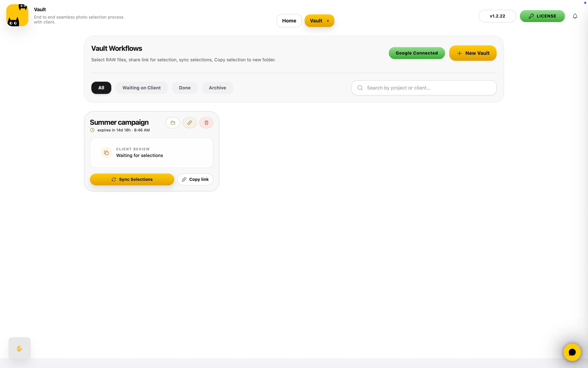The height and width of the screenshot is (368, 588).
Task: Click the Vault Workflows heading
Action: point(117,48)
